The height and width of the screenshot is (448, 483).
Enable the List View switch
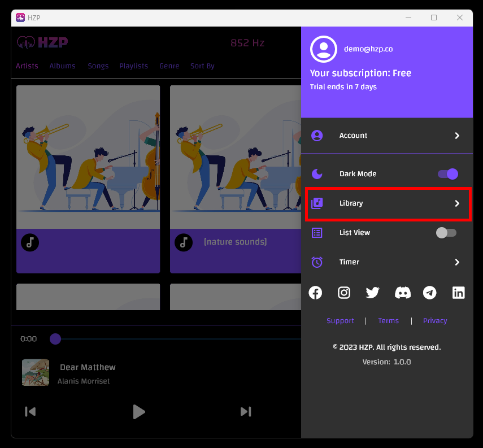tap(446, 233)
